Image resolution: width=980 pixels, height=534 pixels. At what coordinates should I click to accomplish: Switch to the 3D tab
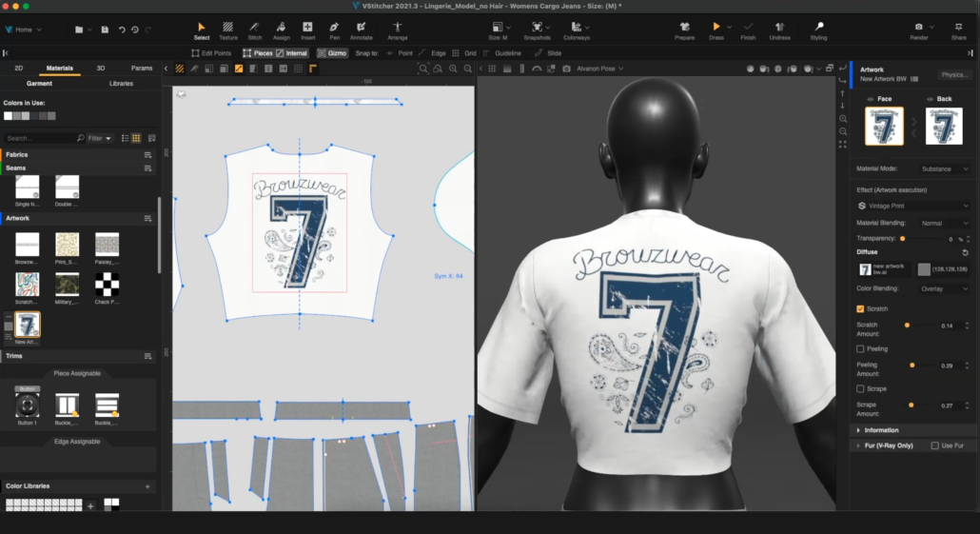pyautogui.click(x=101, y=69)
